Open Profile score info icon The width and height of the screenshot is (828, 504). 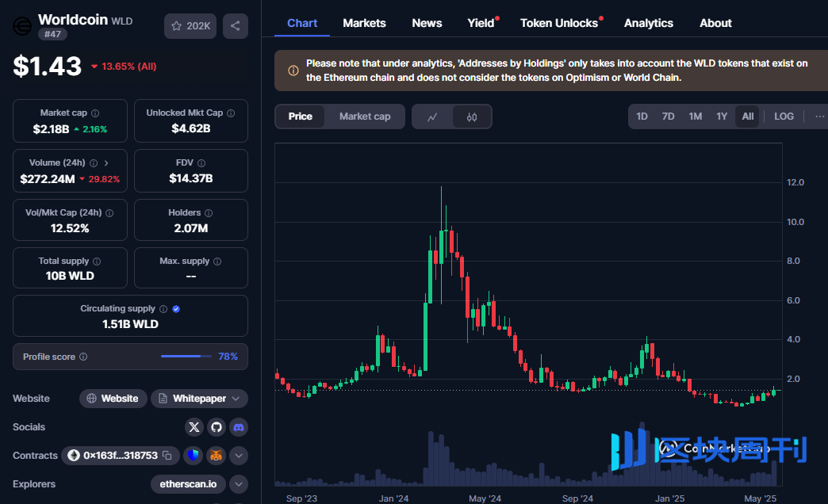click(x=83, y=357)
